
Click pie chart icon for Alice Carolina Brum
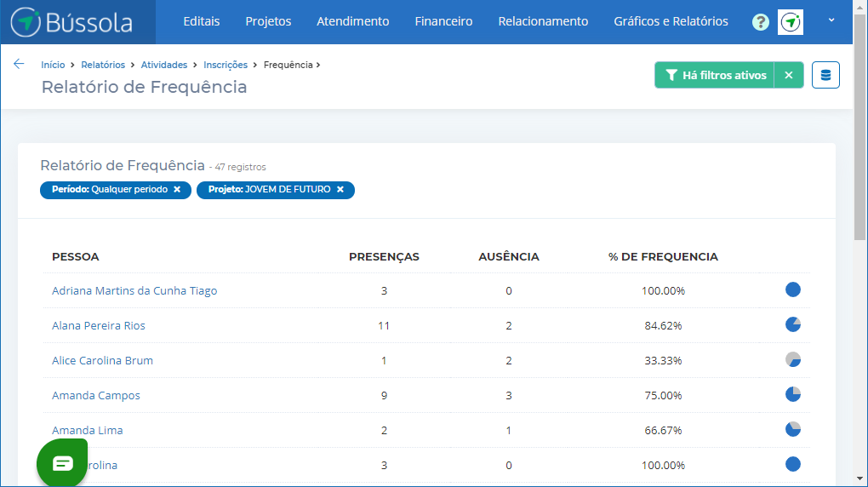[x=792, y=359]
